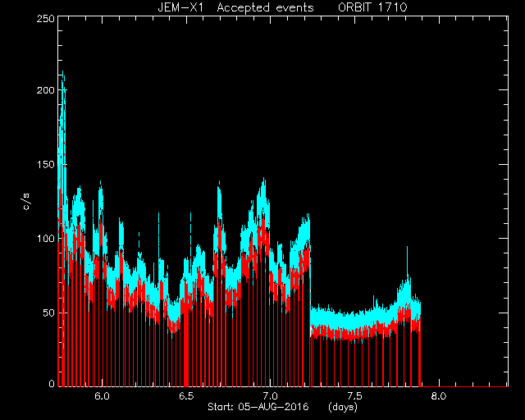The height and width of the screenshot is (420, 525).
Task: Click the cyan peak just before day 7.0
Action: coord(264,180)
